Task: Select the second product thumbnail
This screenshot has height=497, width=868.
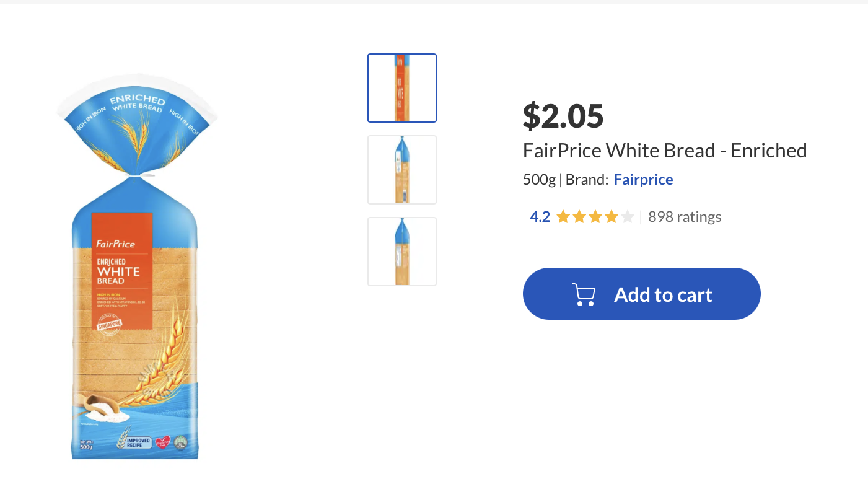Action: (402, 170)
